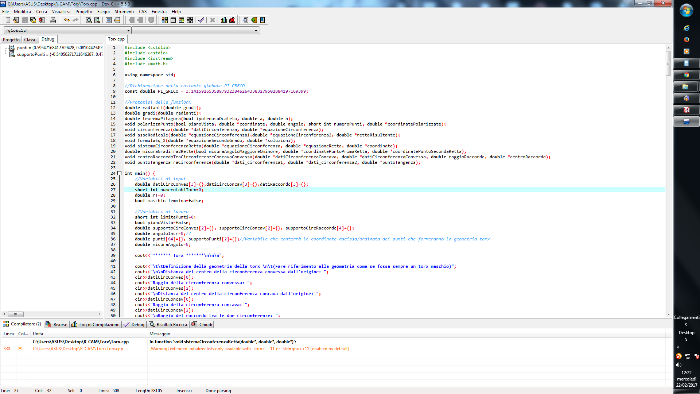700x394 pixels.
Task: Click the taskbar clock and date
Action: click(687, 378)
